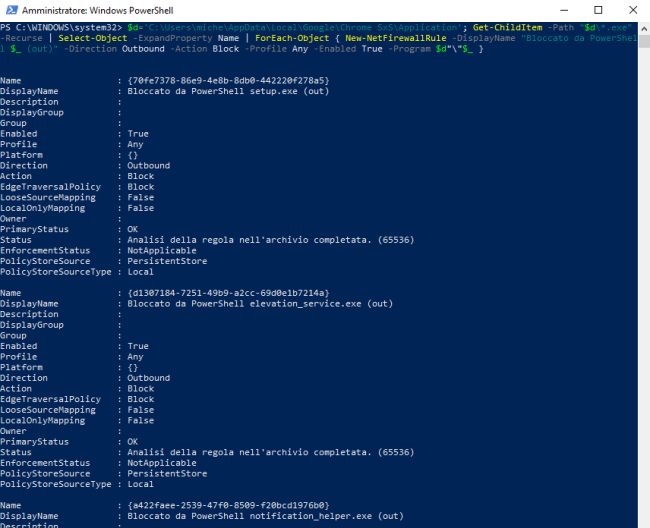Click 'Any' Profile value in setup.exe rule
This screenshot has width=650, height=528.
click(x=135, y=144)
